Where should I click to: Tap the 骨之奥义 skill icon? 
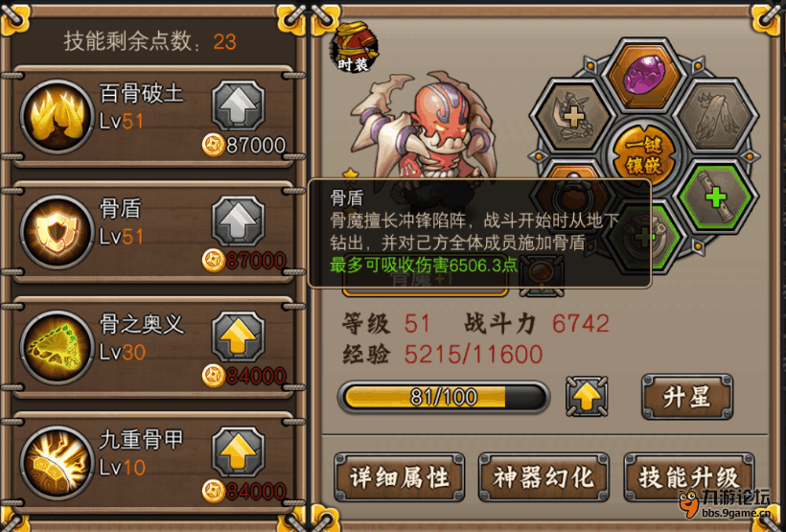tap(58, 347)
